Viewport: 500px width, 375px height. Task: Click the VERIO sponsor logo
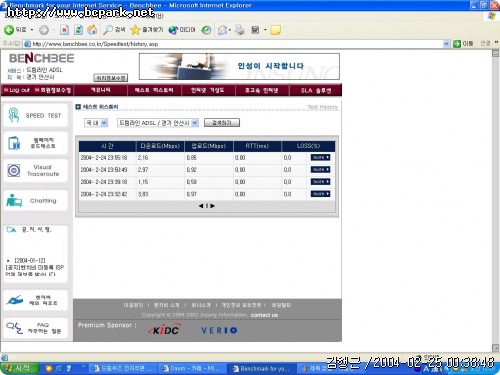point(219,330)
